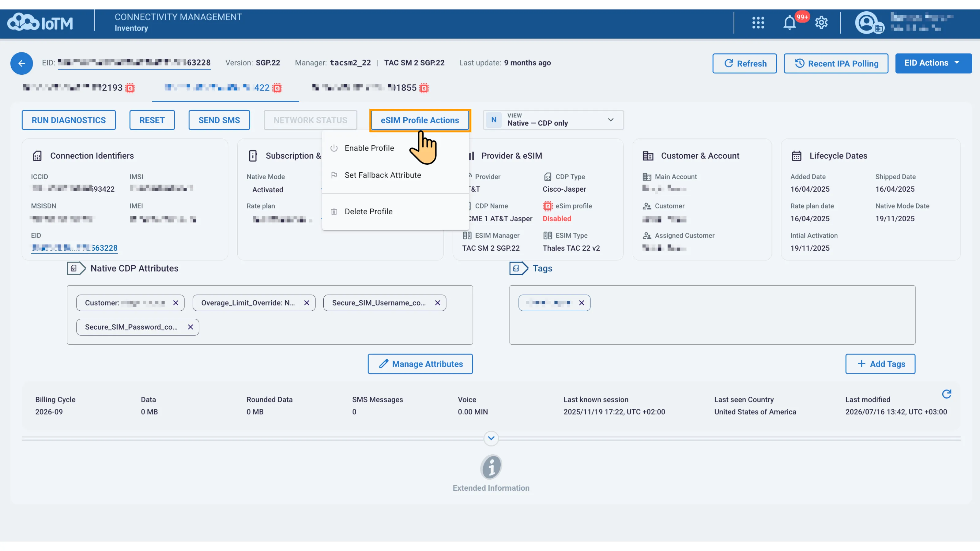Open the user account avatar
980x551 pixels.
pos(869,23)
